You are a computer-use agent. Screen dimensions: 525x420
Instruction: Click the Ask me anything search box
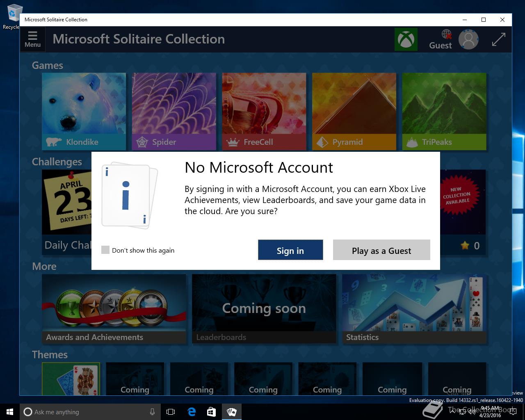click(89, 412)
